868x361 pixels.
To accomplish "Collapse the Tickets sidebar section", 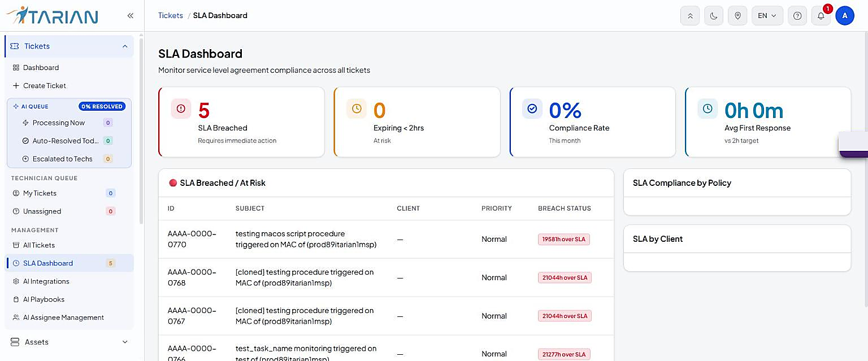I will click(125, 46).
